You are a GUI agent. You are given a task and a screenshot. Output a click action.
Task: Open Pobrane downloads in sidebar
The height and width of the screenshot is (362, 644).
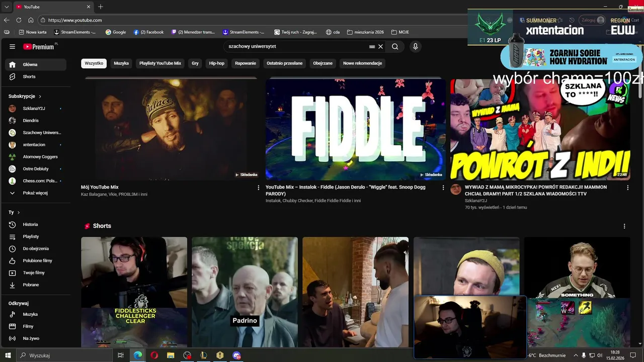pos(36,285)
